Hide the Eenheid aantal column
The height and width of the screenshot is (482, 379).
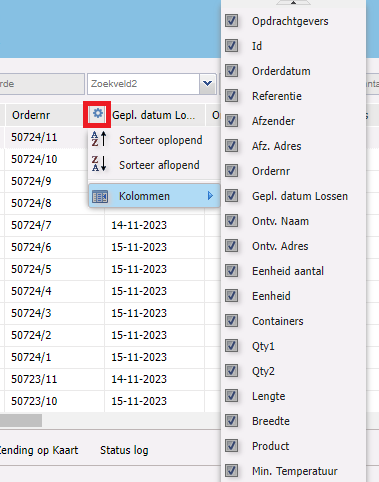[x=231, y=271]
